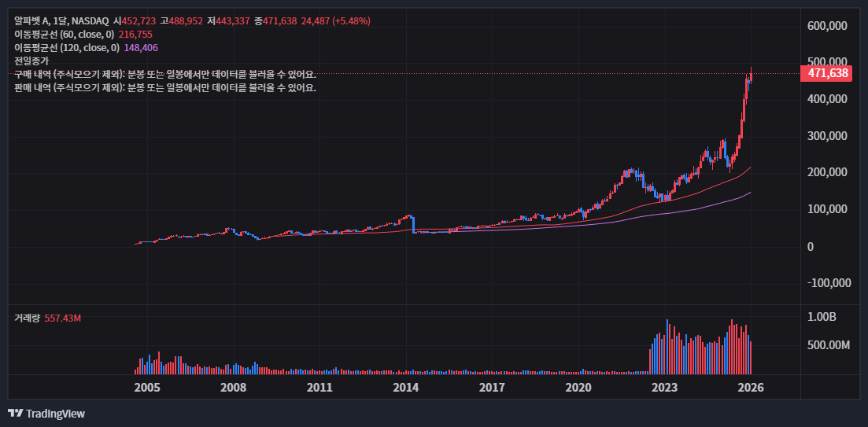Click the 2020 time axis label
868x427 pixels.
tap(578, 387)
